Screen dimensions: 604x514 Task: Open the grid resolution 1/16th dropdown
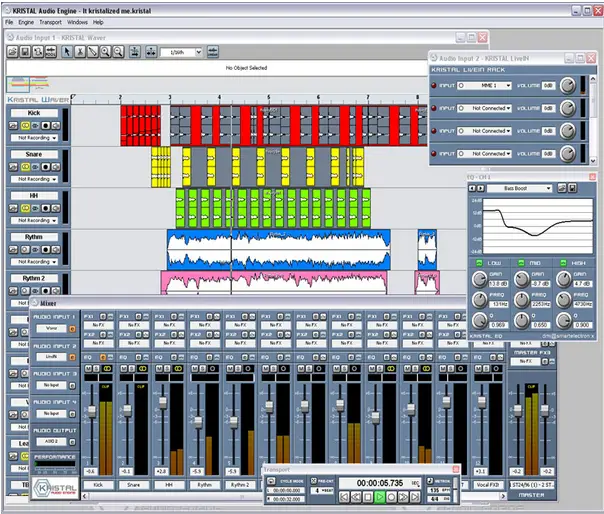[x=181, y=52]
